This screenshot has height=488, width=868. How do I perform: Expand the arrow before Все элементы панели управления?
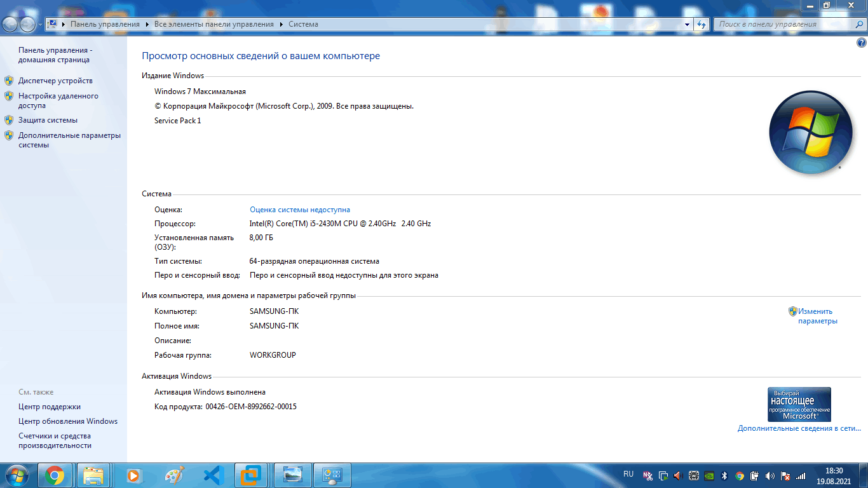147,24
